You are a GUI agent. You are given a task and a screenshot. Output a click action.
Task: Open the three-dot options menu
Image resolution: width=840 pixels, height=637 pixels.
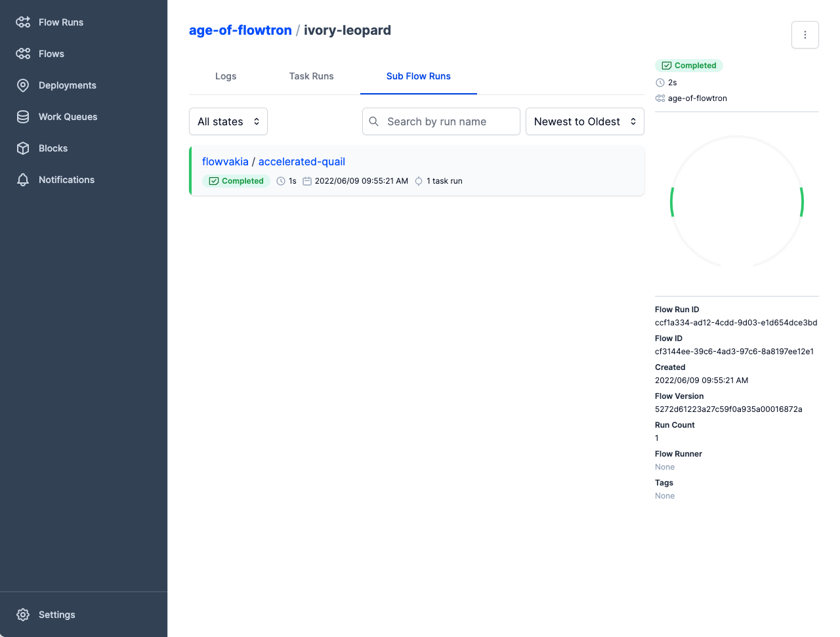[805, 35]
